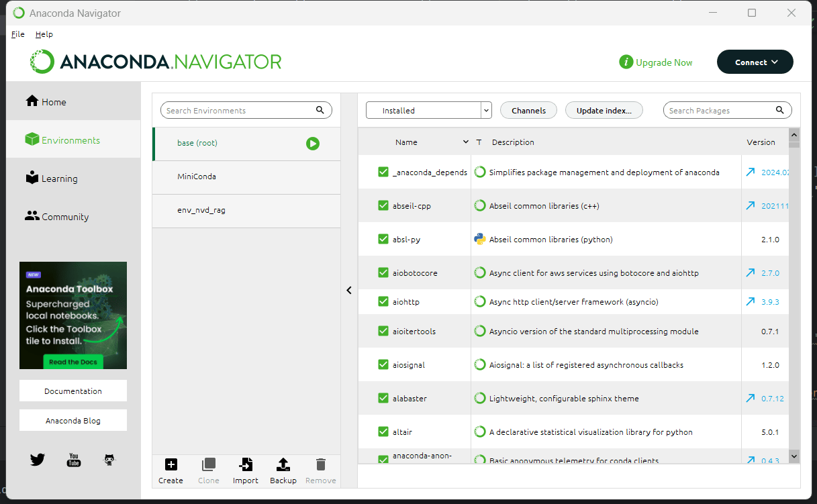
Task: Click the aiosignal description text
Action: pyautogui.click(x=586, y=364)
